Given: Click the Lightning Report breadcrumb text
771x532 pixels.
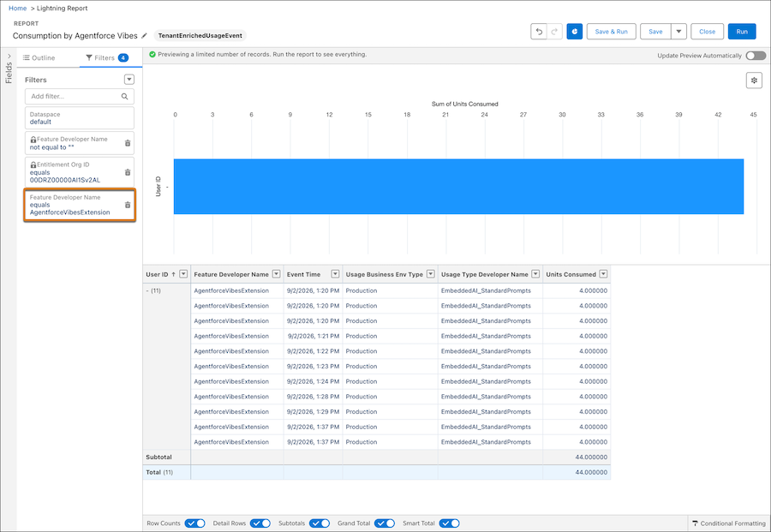Looking at the screenshot, I should click(x=62, y=9).
